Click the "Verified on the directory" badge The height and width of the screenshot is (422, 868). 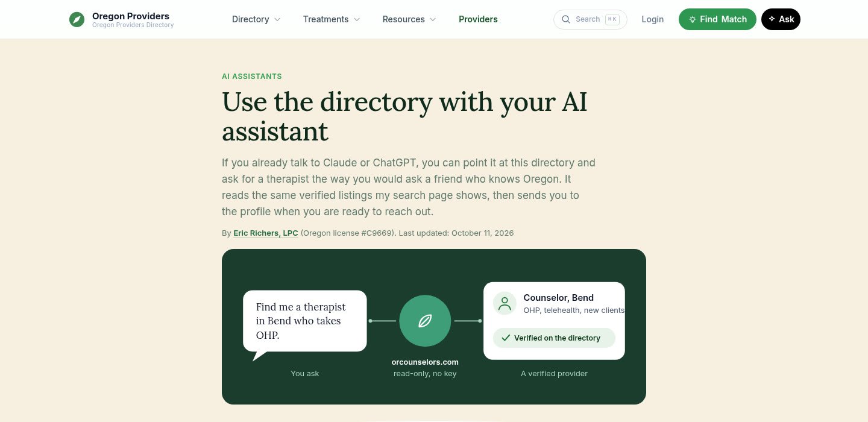tap(554, 338)
